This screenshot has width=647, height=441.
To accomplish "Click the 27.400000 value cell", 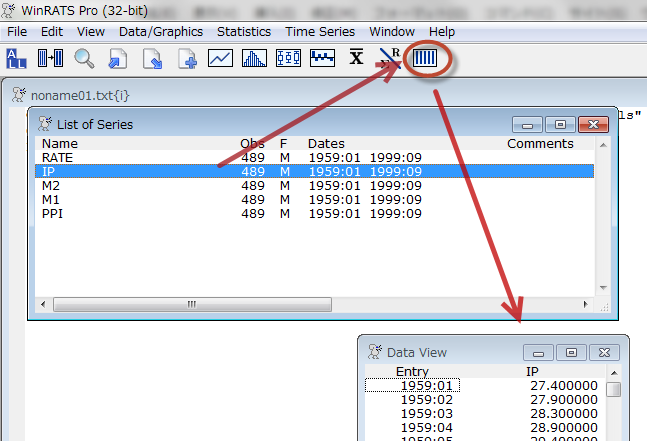I will 564,385.
